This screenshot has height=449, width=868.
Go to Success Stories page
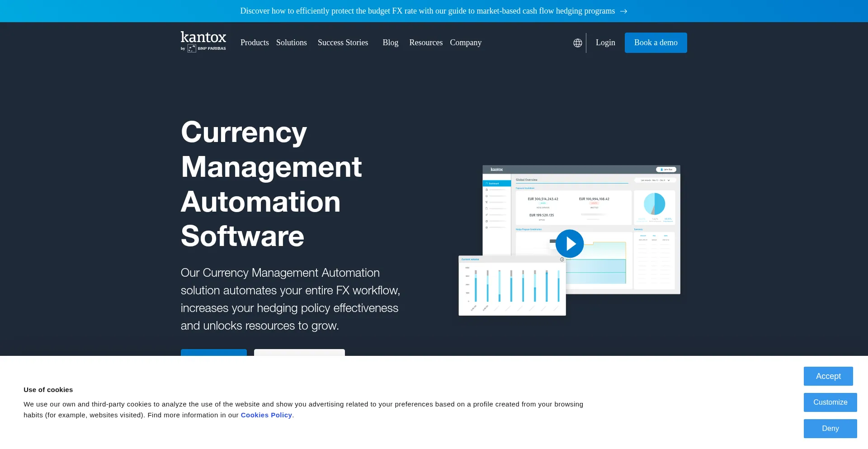(343, 43)
